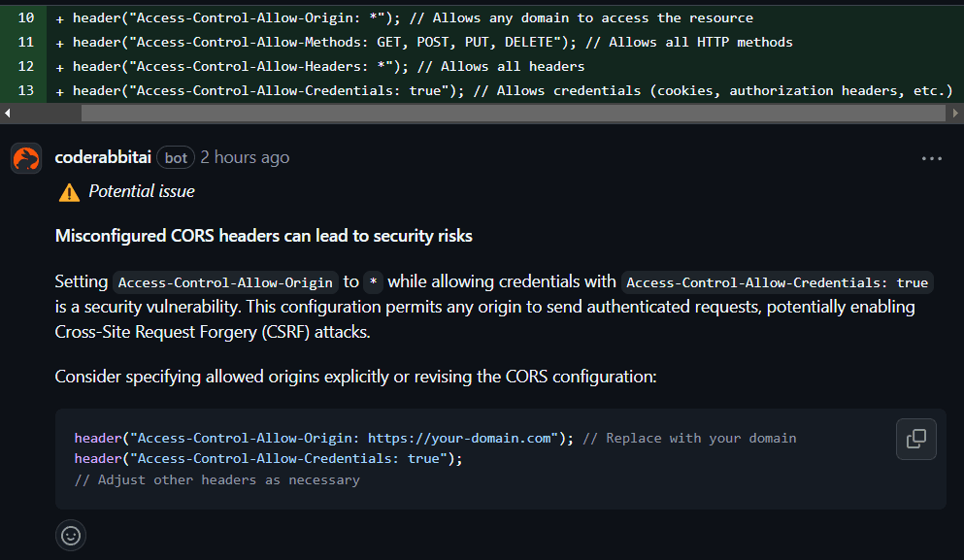Click the "bot" badge beside the username
Image resolution: width=964 pixels, height=560 pixels.
click(176, 157)
